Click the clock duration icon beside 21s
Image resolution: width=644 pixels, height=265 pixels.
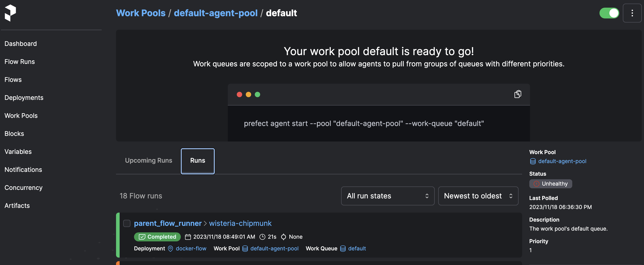pos(262,237)
